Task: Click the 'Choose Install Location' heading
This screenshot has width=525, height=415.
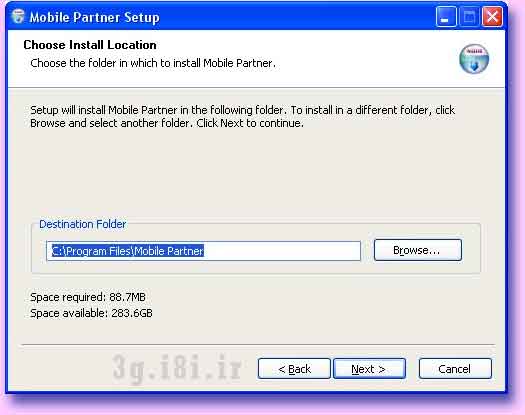Action: click(90, 45)
